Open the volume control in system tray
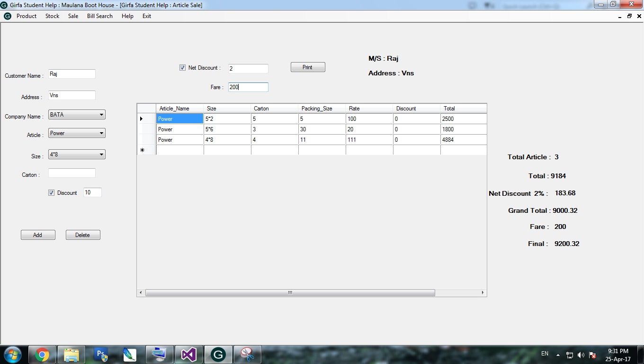644x364 pixels. point(580,354)
